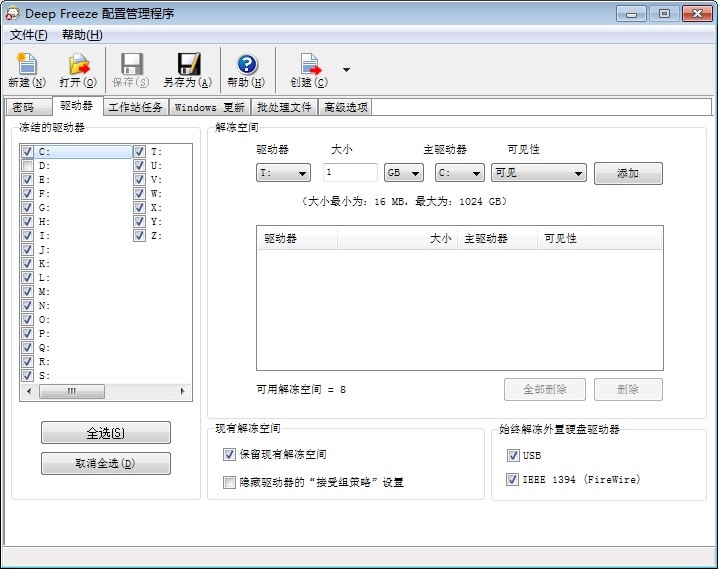Click the 添加 (Add) button
This screenshot has height=569, width=718.
coord(628,173)
